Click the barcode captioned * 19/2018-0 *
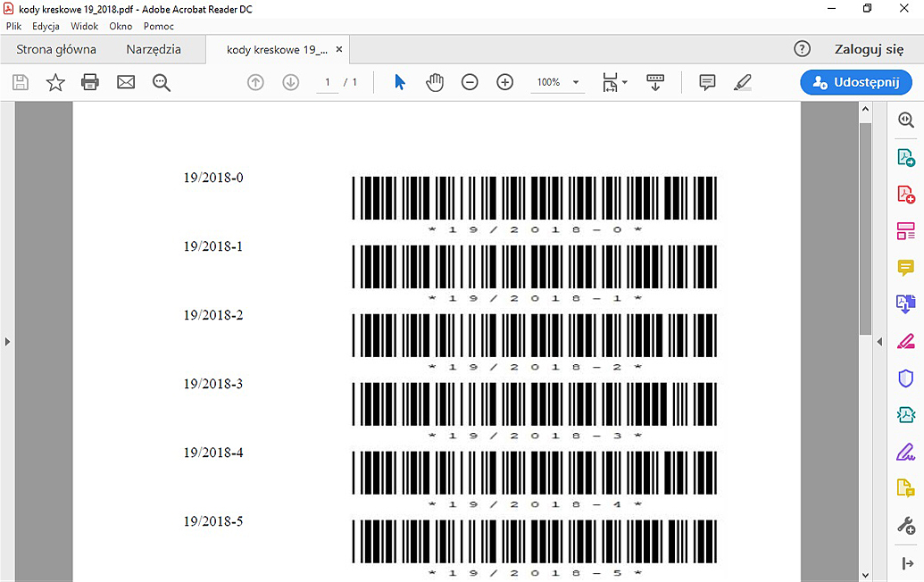Viewport: 924px width, 582px height. point(535,198)
